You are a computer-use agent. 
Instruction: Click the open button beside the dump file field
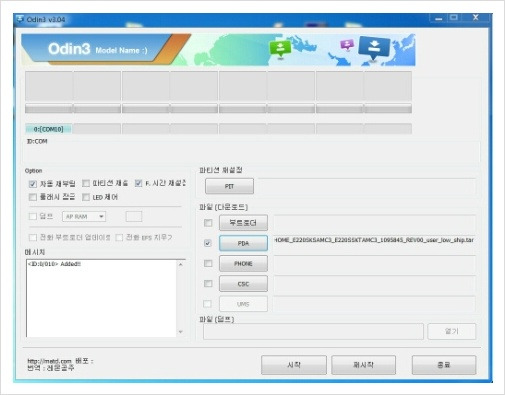[452, 331]
